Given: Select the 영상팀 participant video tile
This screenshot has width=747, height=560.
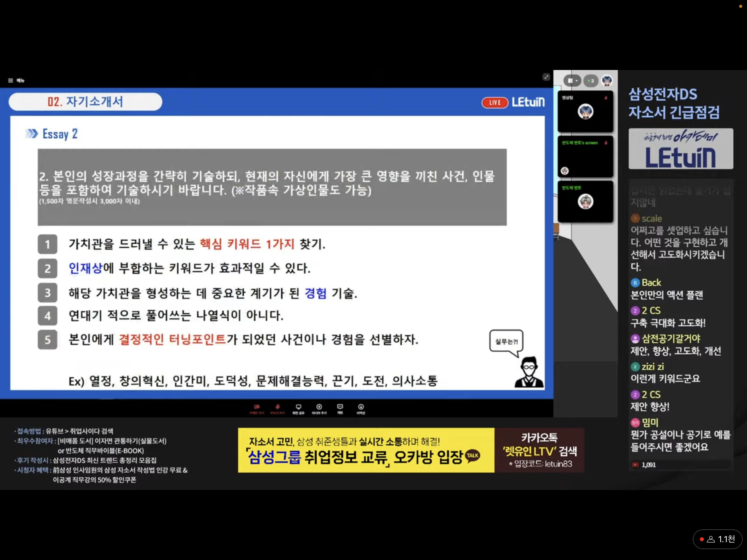Looking at the screenshot, I should (x=585, y=112).
